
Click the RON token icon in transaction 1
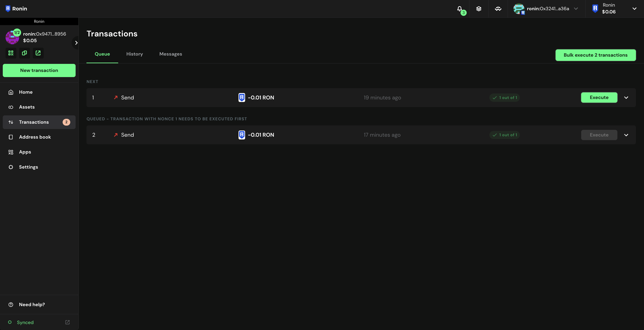(242, 98)
